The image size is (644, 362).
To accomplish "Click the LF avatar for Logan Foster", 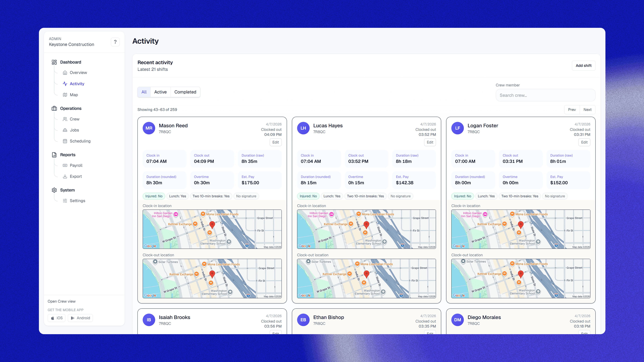I will (458, 128).
